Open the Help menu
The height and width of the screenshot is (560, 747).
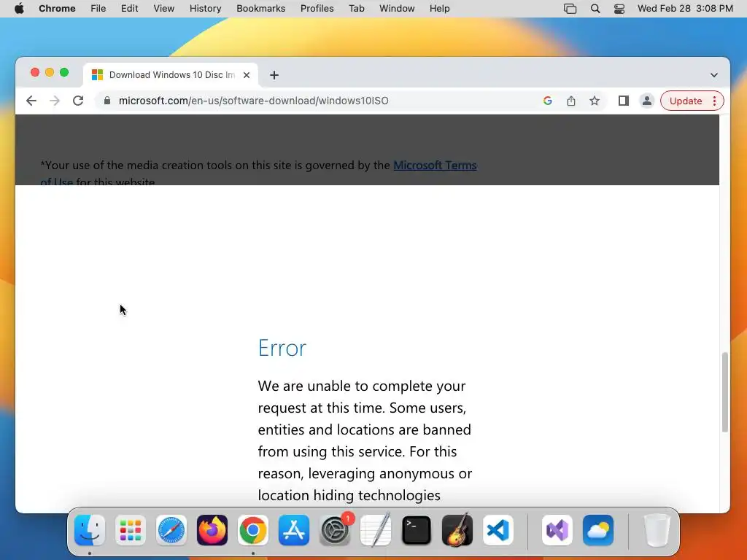click(439, 8)
